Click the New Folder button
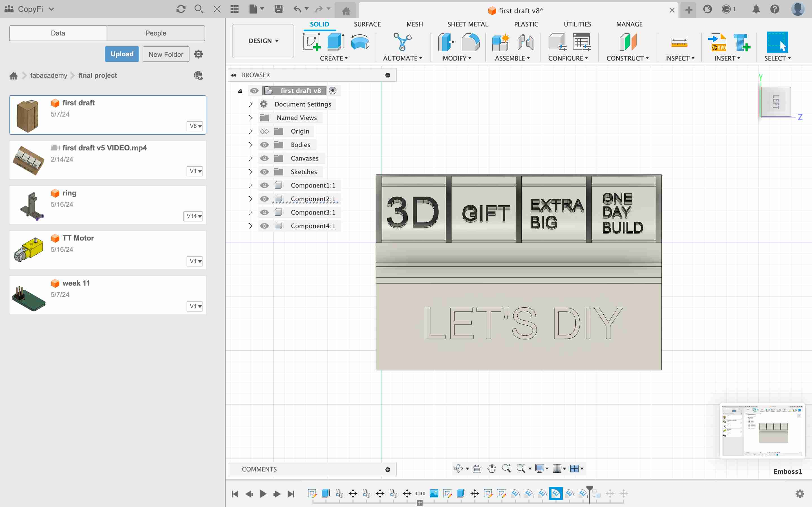 coord(166,54)
